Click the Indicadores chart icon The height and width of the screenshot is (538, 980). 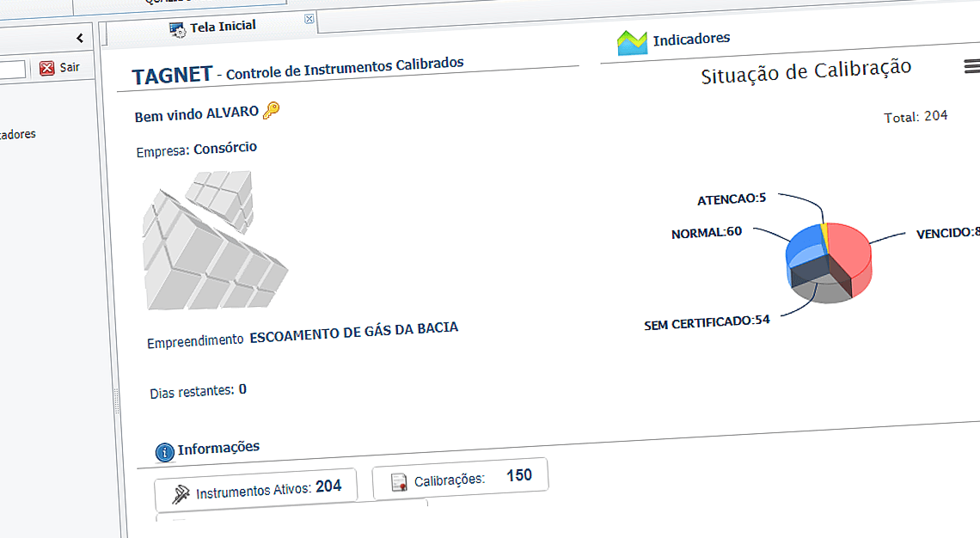pyautogui.click(x=631, y=39)
